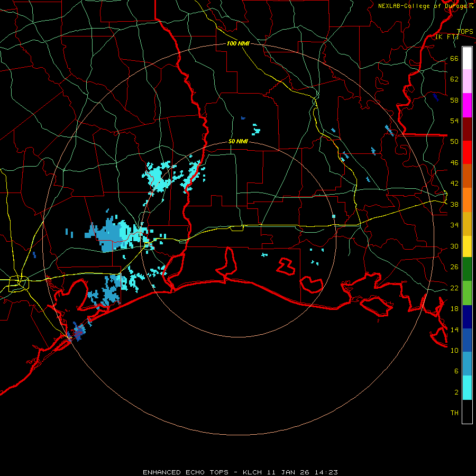
Task: Click the 'KLCH' radar site identifier
Action: click(x=252, y=472)
